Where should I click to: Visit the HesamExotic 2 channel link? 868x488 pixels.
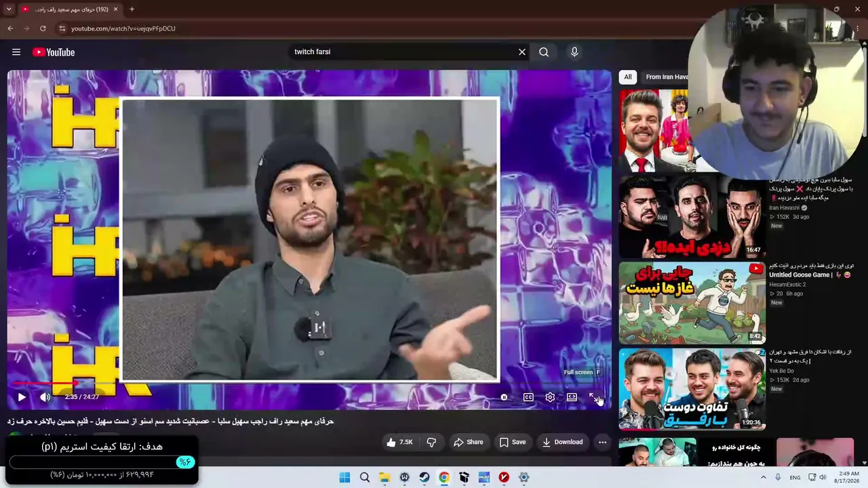tap(787, 285)
